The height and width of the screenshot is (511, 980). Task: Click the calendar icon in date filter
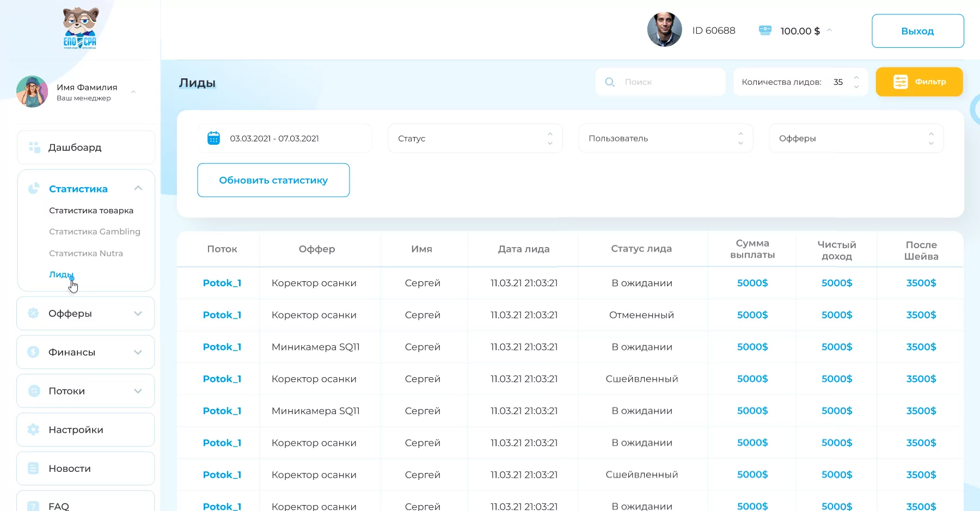(x=214, y=138)
